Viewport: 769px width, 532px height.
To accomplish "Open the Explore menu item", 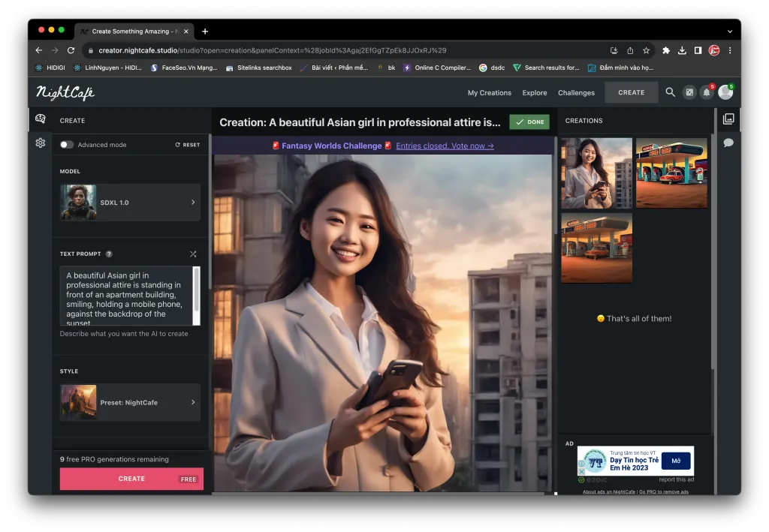I will pyautogui.click(x=534, y=92).
